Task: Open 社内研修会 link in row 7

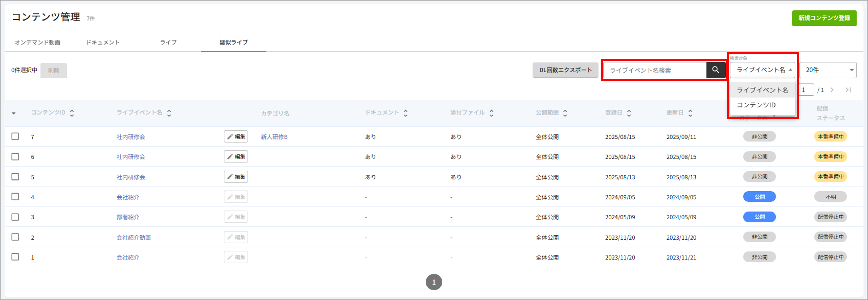Action: 131,137
